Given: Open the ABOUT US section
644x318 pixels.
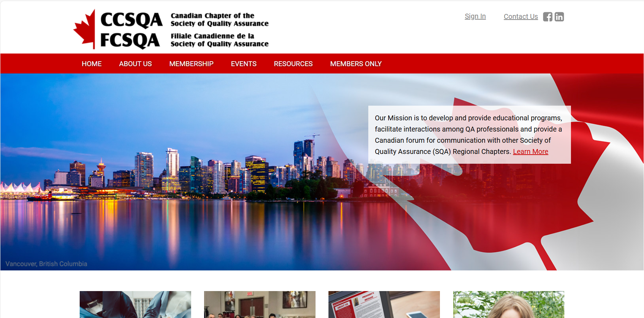Looking at the screenshot, I should pos(135,64).
